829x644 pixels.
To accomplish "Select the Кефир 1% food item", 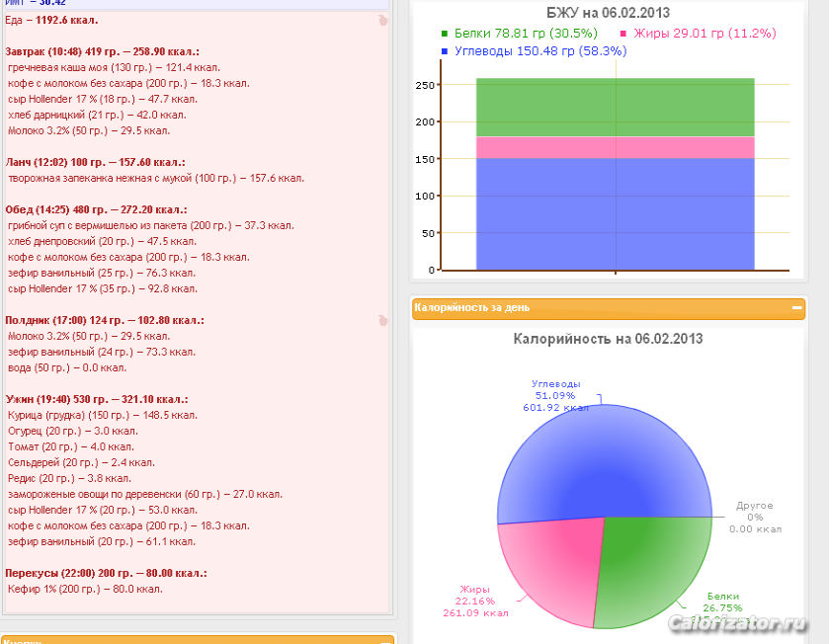I will click(x=84, y=589).
